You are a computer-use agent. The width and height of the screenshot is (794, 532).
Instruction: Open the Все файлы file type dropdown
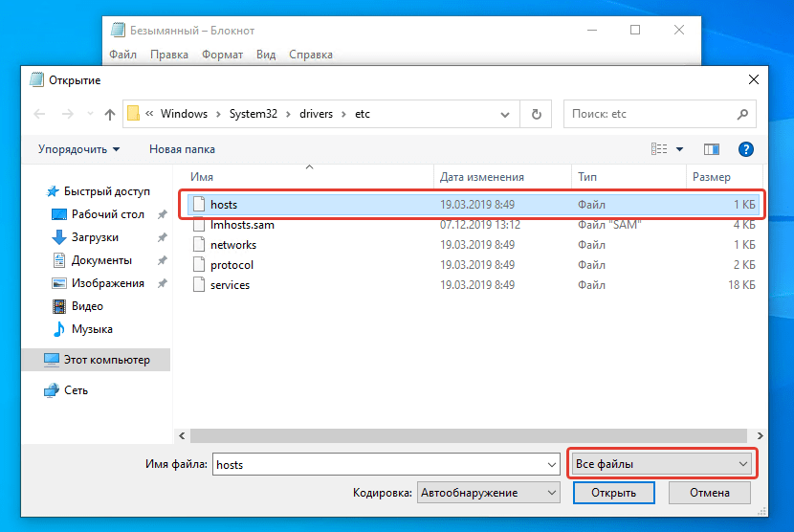click(x=661, y=464)
